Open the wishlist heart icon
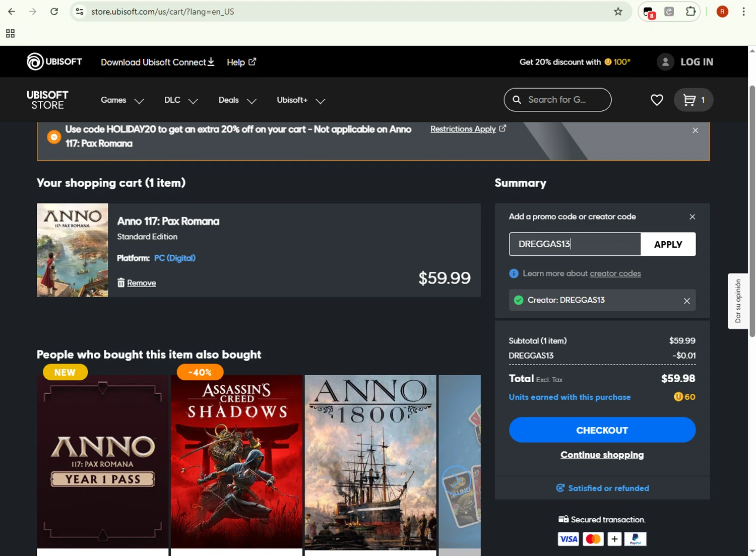The height and width of the screenshot is (556, 756). click(x=657, y=100)
